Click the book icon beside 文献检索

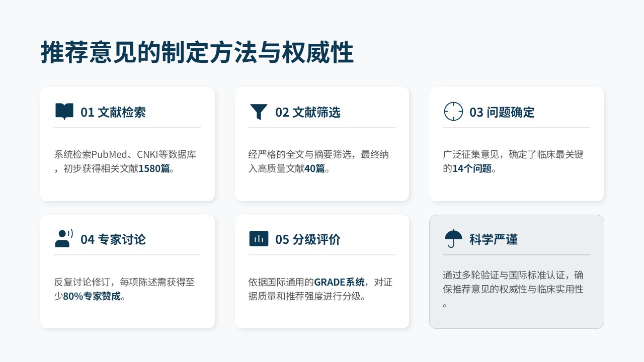pos(64,111)
